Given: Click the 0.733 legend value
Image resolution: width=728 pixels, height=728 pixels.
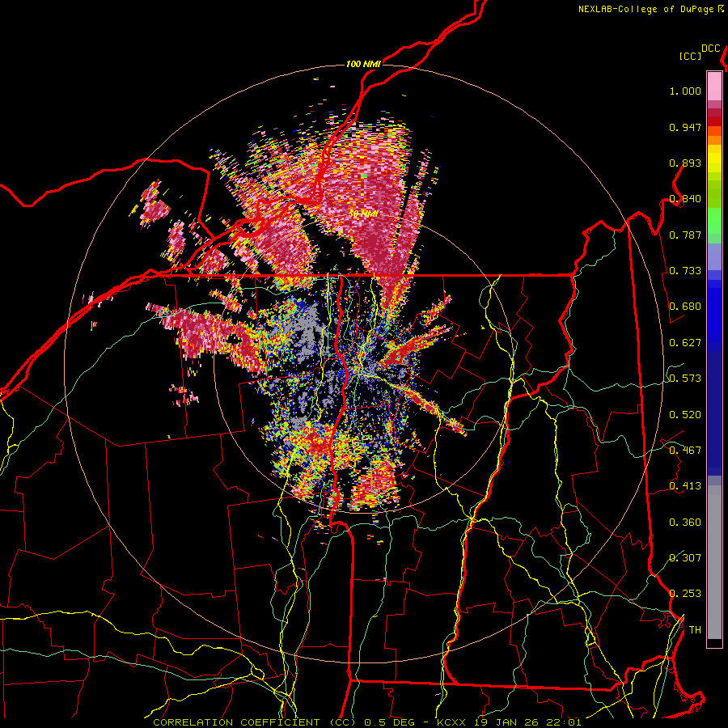Looking at the screenshot, I should click(685, 271).
